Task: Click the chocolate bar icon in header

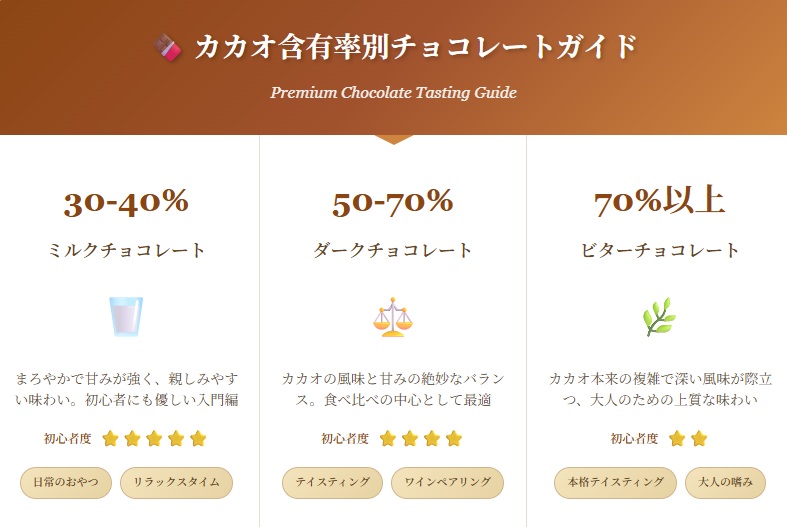Action: click(167, 47)
